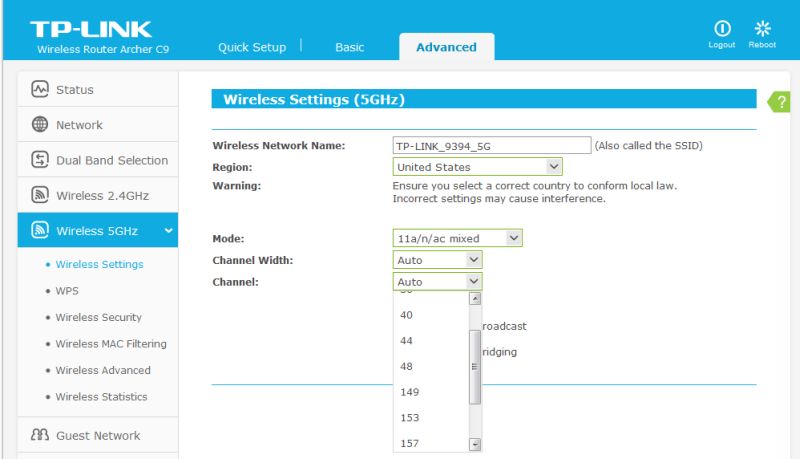
Task: Open the Mode dropdown
Action: (x=458, y=238)
